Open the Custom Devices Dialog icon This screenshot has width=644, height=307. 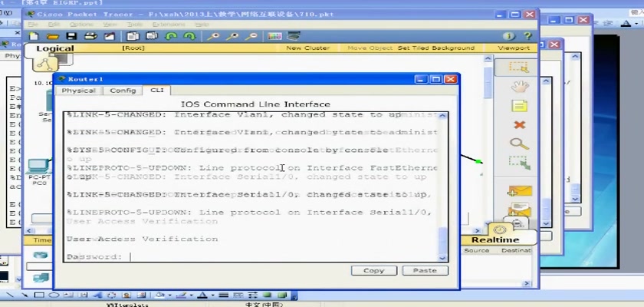pos(293,36)
